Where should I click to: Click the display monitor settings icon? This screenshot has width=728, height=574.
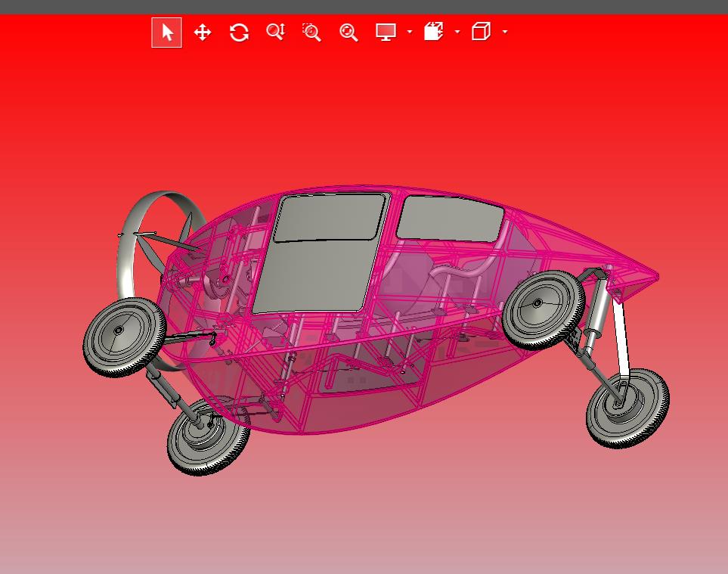point(386,32)
